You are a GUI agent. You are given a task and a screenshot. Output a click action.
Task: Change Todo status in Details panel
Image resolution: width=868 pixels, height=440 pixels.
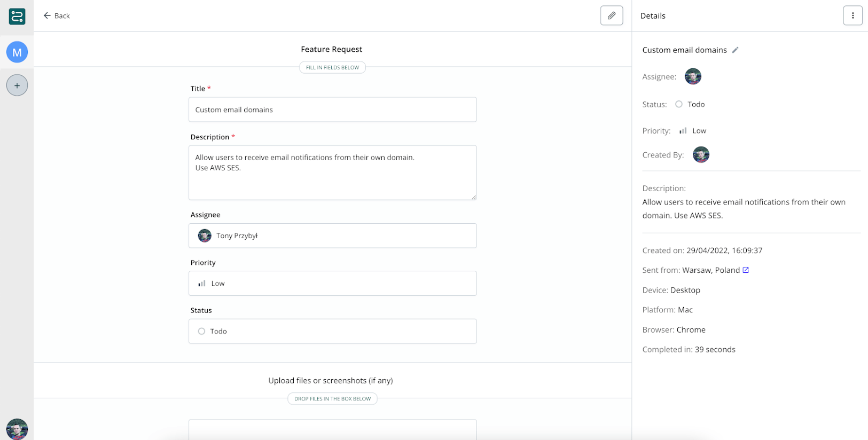695,105
